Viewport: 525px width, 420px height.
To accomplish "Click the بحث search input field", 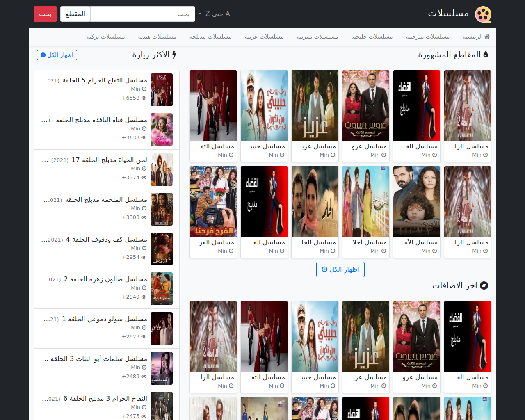I will pyautogui.click(x=143, y=14).
